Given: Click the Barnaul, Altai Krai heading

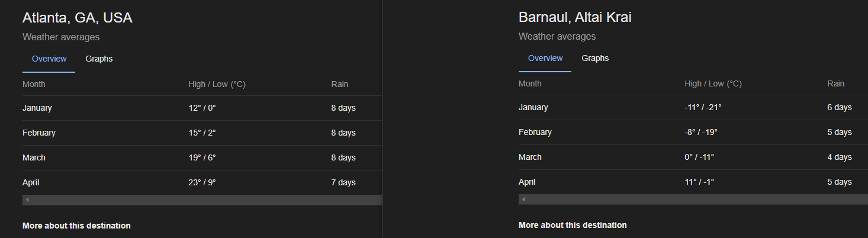Looking at the screenshot, I should coord(575,17).
